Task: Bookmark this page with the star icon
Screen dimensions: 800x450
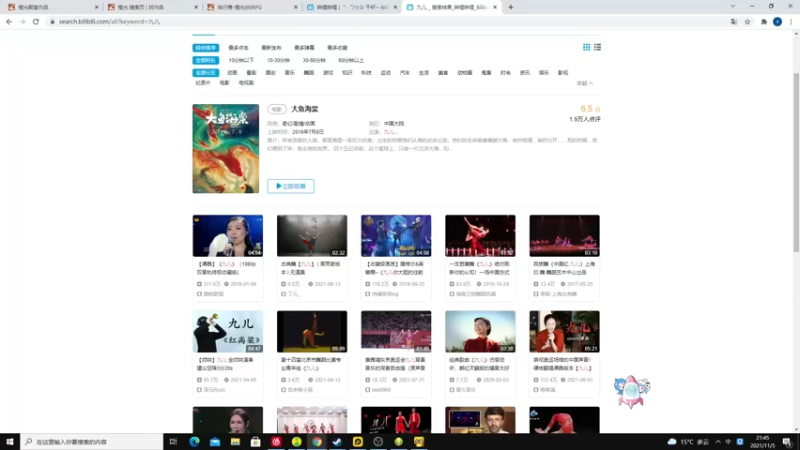Action: pyautogui.click(x=747, y=21)
